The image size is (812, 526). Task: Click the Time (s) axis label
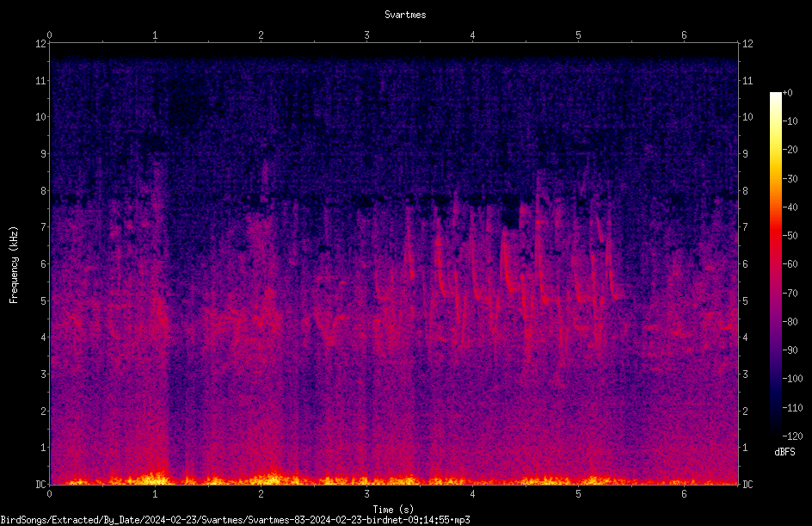tap(393, 510)
